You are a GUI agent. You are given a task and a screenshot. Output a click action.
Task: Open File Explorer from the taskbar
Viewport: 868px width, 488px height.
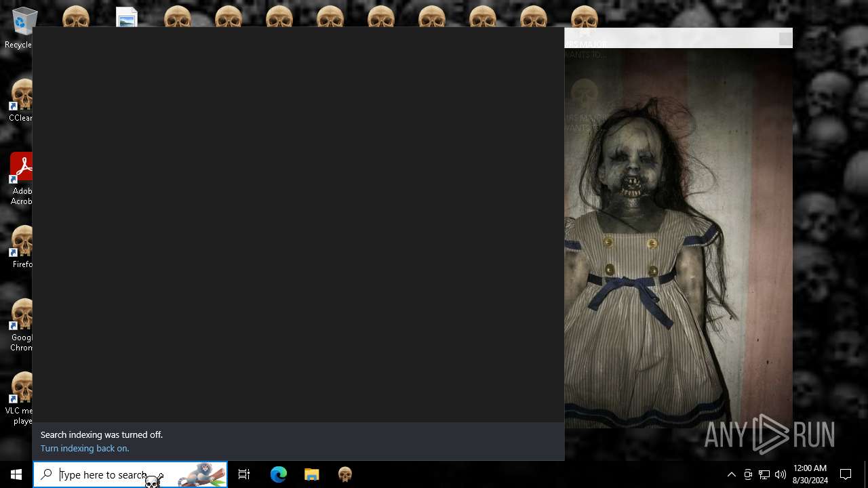click(311, 474)
